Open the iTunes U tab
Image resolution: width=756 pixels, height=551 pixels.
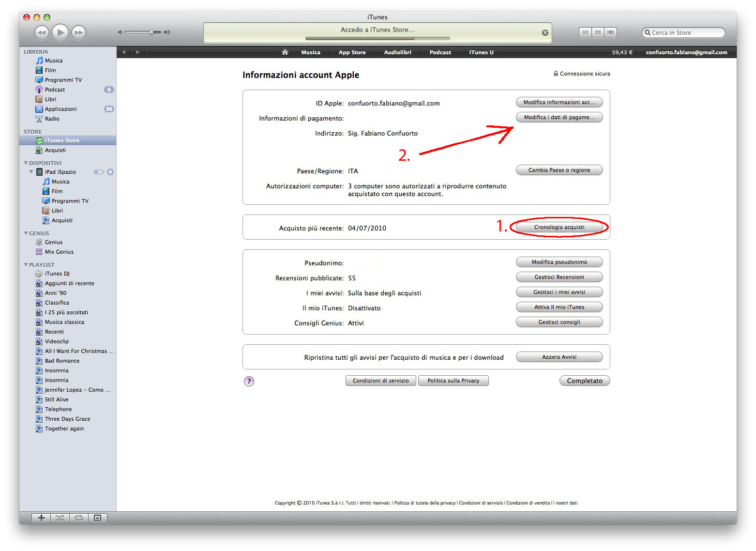click(x=481, y=52)
